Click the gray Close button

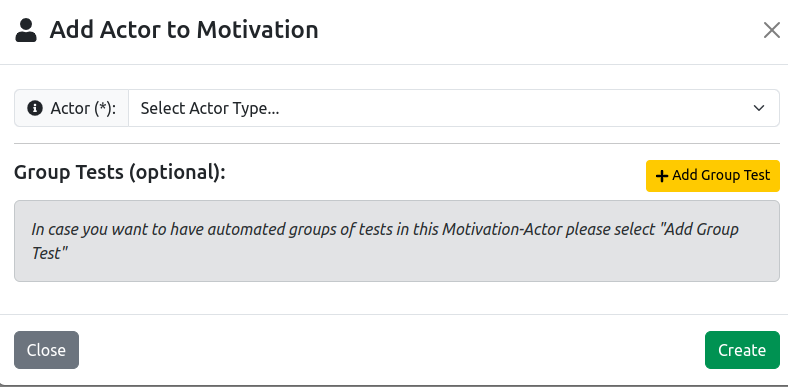tap(46, 350)
